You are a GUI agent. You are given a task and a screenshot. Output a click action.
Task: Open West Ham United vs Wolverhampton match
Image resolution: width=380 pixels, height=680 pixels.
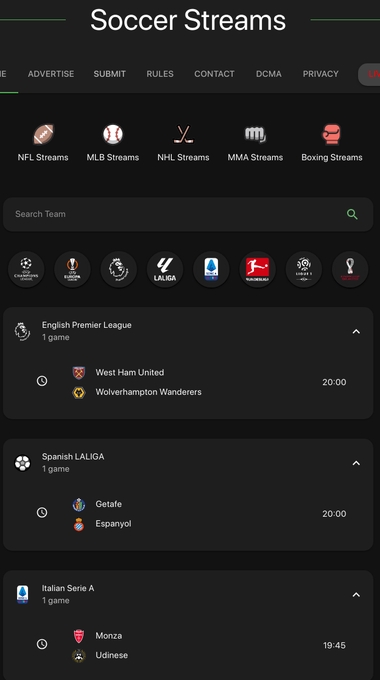tap(188, 382)
